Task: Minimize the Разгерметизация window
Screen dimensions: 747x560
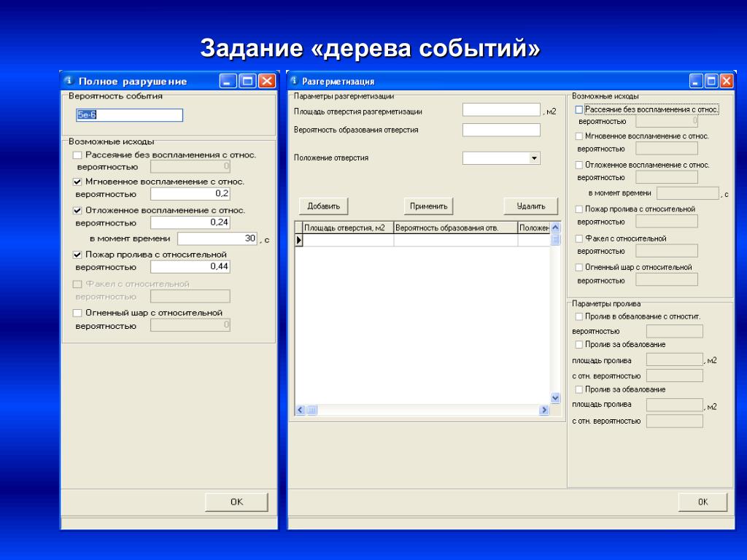Action: point(696,81)
